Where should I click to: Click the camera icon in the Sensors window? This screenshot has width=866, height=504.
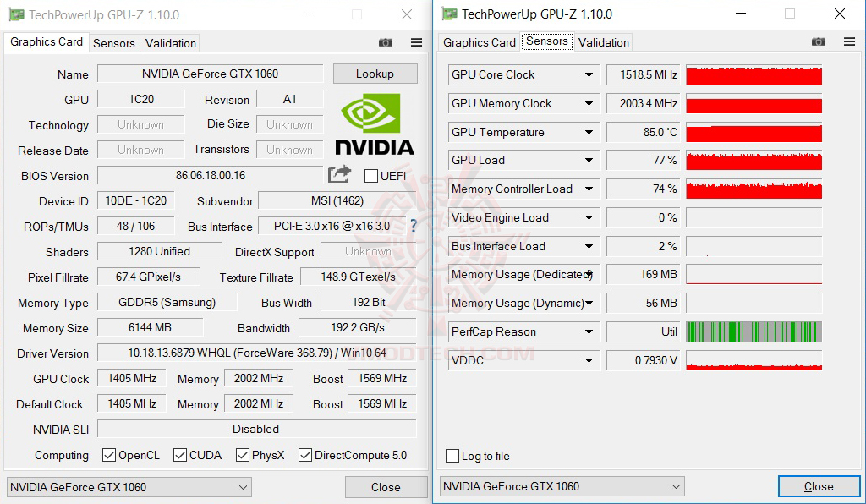(x=818, y=41)
